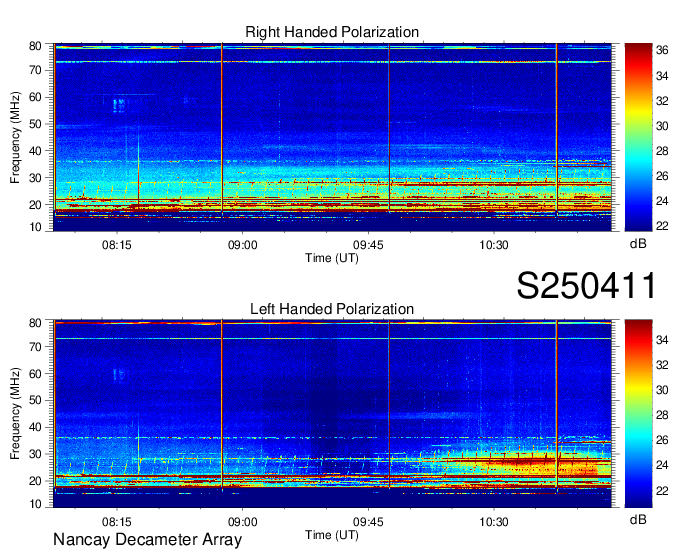The height and width of the screenshot is (552, 680).
Task: Select the 09:45 tick under the Left Handed plot
Action: point(368,521)
